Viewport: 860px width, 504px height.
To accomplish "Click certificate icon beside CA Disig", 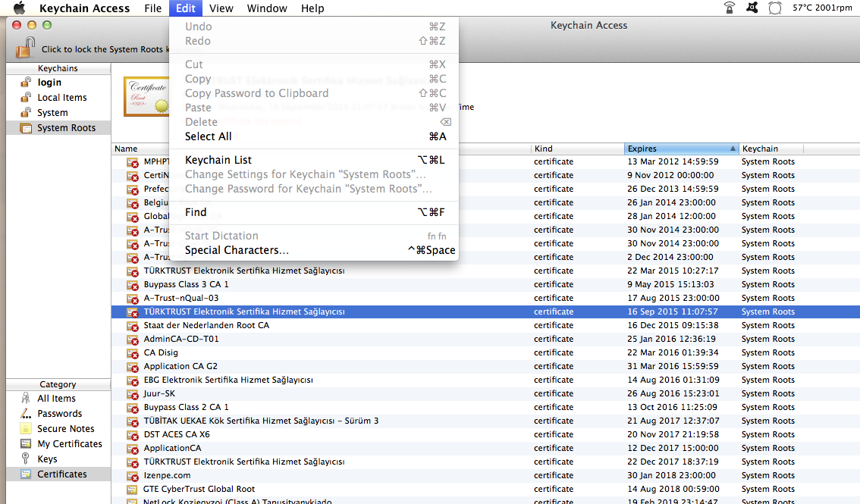I will coord(132,353).
